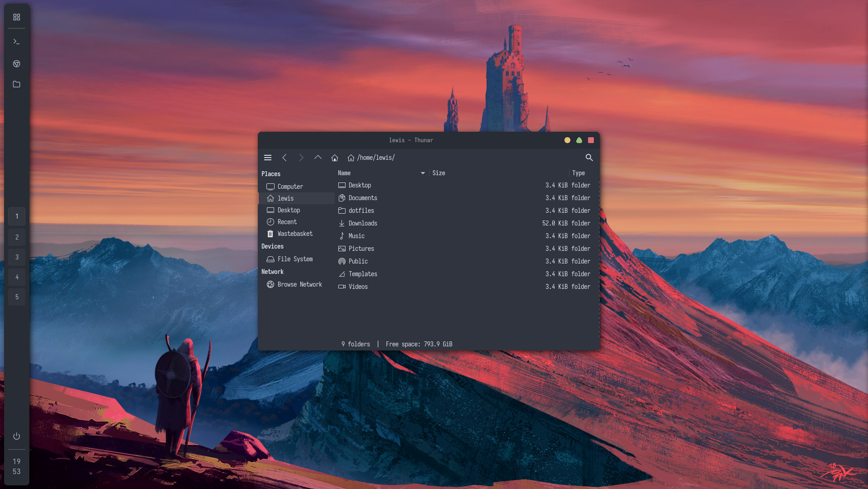Image resolution: width=868 pixels, height=489 pixels.
Task: Select lewis in the Places sidebar
Action: (x=296, y=198)
